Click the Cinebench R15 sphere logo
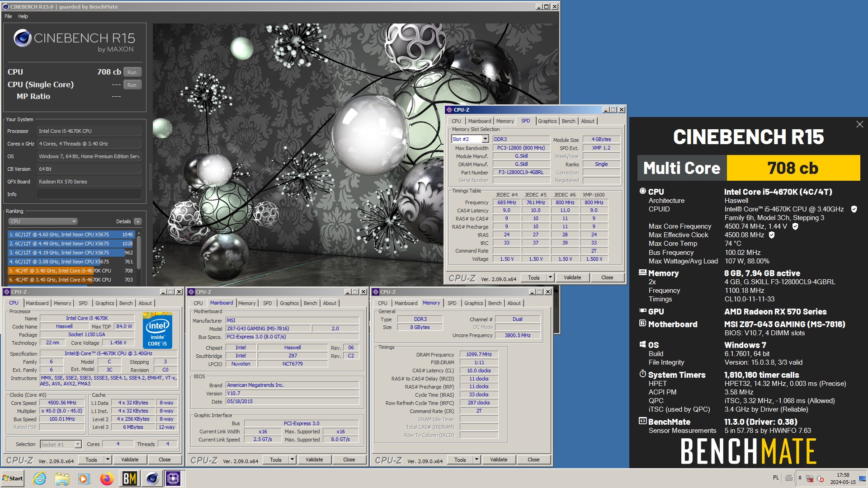Viewport: 868px width, 488px height. 23,38
